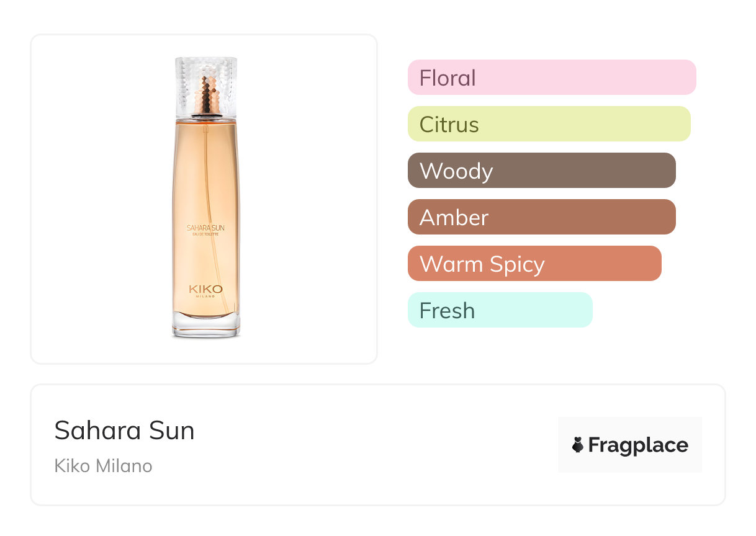The width and height of the screenshot is (756, 536).
Task: Choose the brown Woody accord bar
Action: [x=541, y=171]
